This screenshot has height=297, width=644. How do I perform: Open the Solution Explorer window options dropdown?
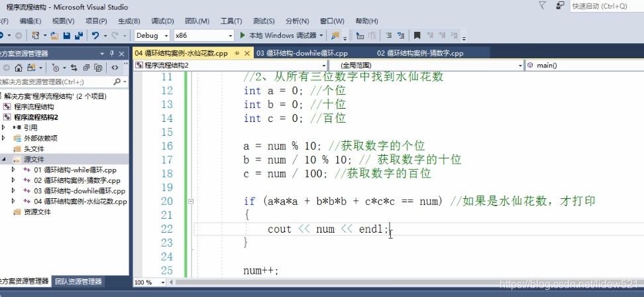(x=102, y=54)
